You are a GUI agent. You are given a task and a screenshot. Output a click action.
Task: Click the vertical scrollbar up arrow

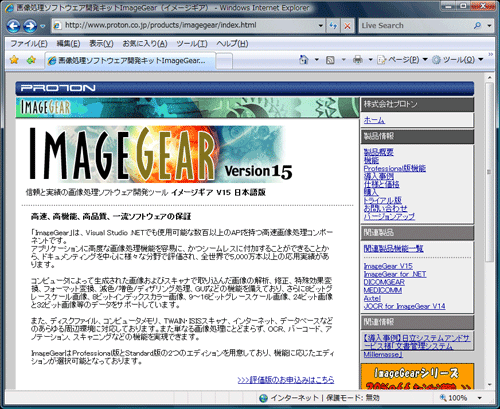pyautogui.click(x=489, y=78)
